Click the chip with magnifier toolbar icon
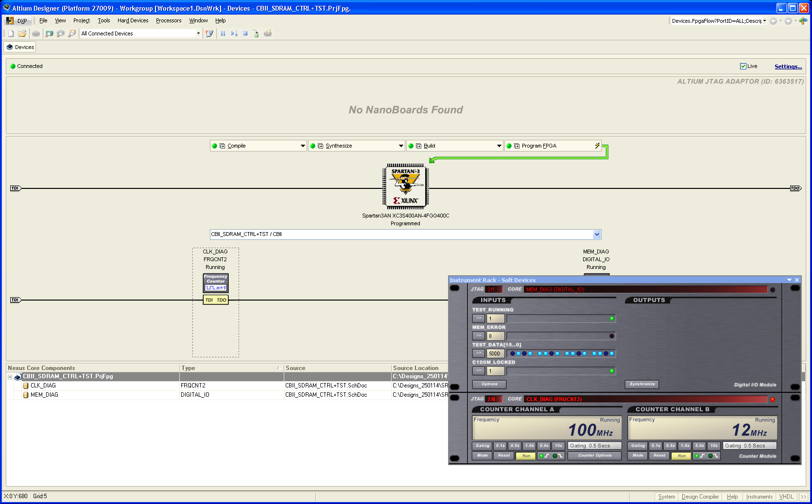 coord(61,34)
